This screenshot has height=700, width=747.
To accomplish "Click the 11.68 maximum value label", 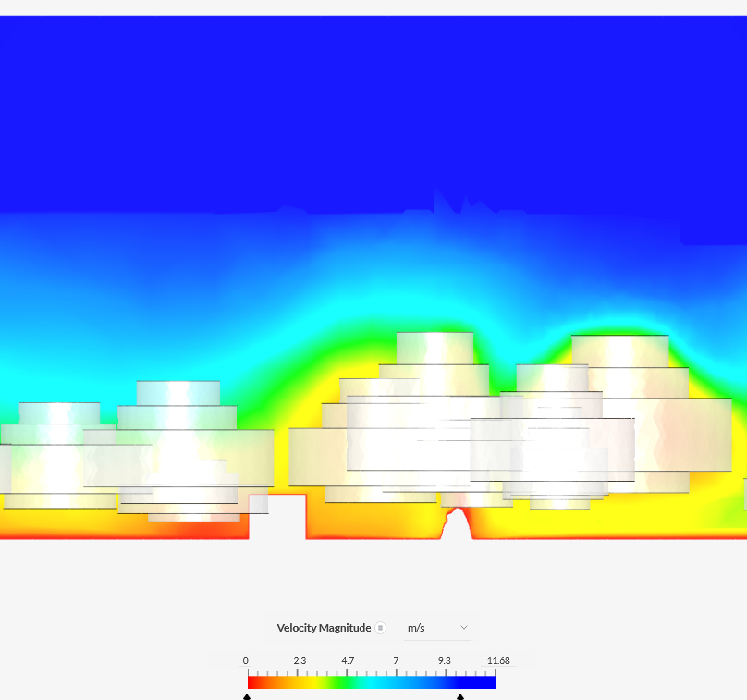I will point(498,660).
